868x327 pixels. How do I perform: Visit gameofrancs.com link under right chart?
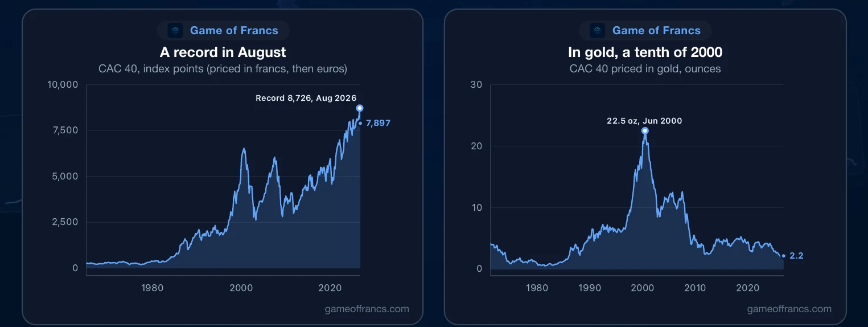tap(789, 309)
